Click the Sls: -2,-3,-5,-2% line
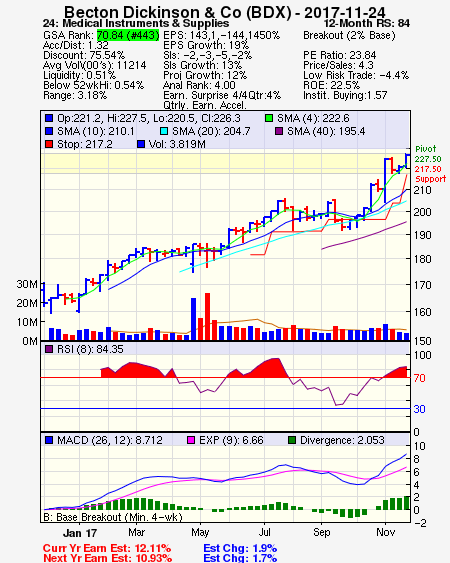Image resolution: width=450 pixels, height=563 pixels. pos(208,55)
